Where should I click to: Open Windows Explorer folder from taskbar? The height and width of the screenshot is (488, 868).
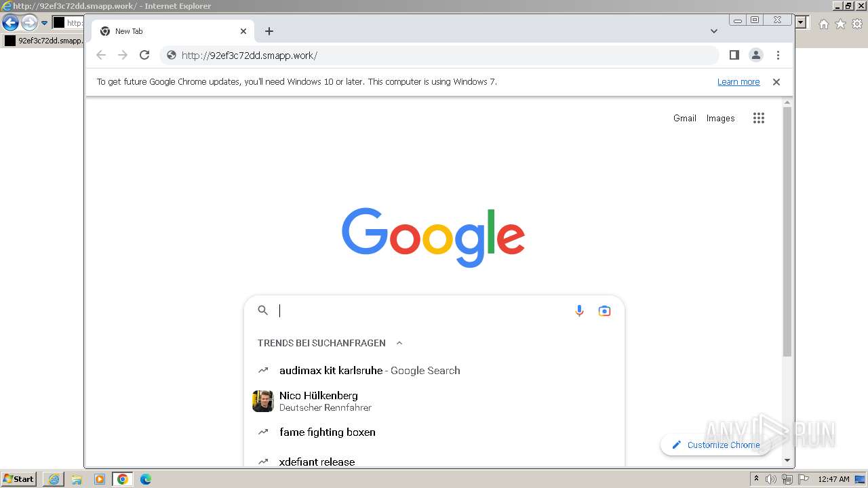77,479
